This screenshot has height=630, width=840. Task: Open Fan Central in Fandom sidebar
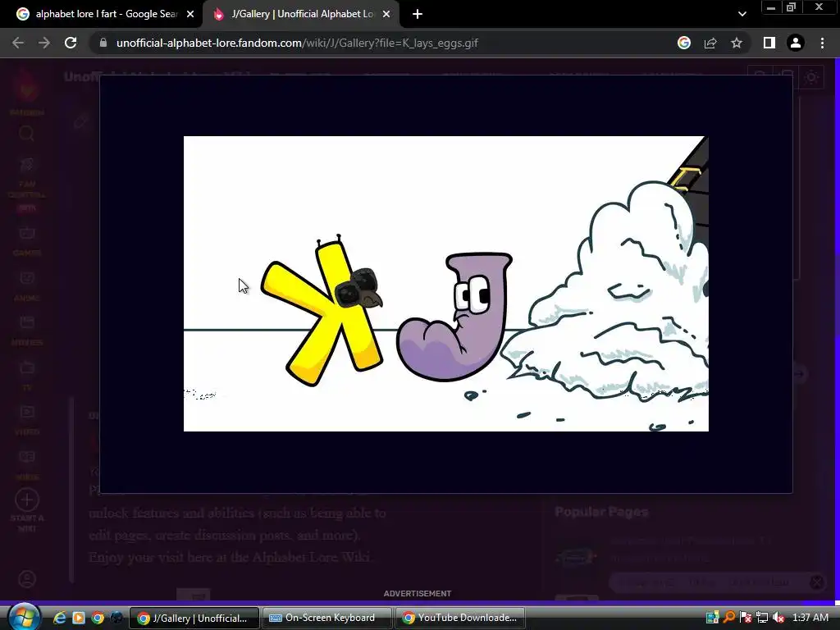pos(27,185)
